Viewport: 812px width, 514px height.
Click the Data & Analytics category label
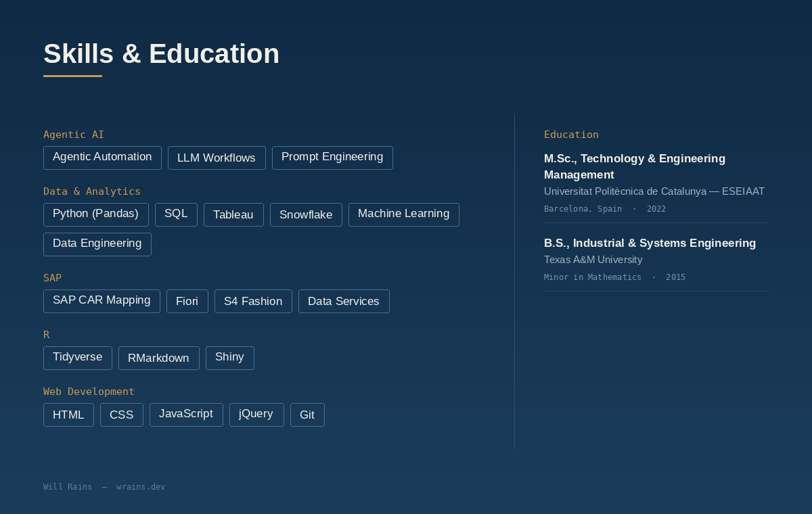pos(92,191)
